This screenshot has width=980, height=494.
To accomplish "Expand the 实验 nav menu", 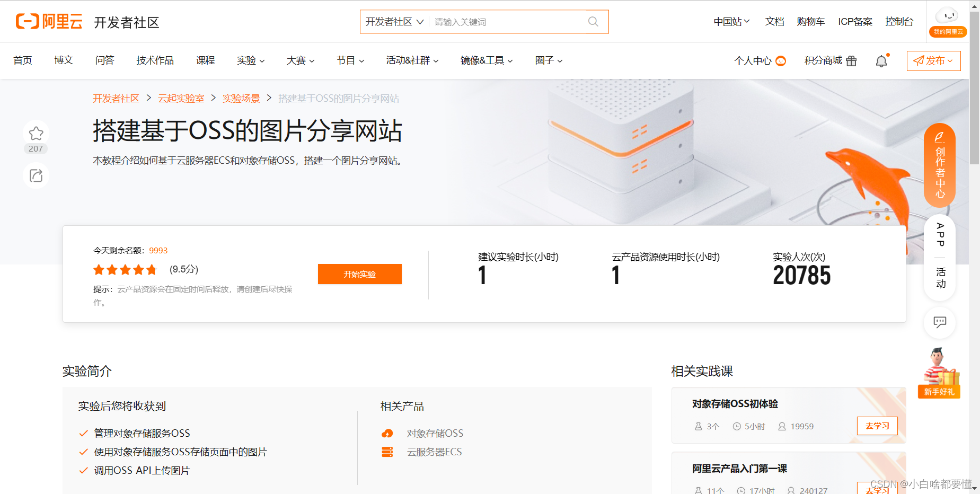I will coord(251,60).
